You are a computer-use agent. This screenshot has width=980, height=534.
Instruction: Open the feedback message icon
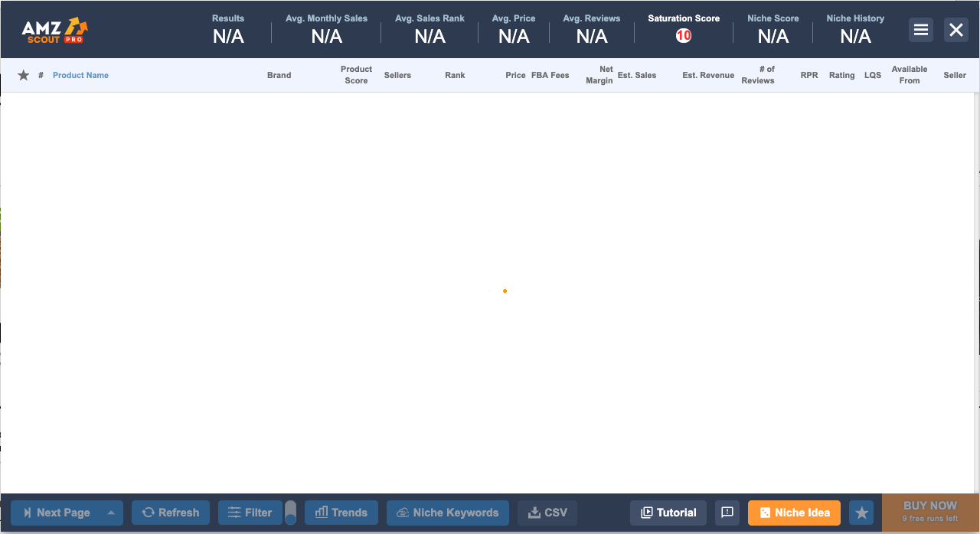727,513
